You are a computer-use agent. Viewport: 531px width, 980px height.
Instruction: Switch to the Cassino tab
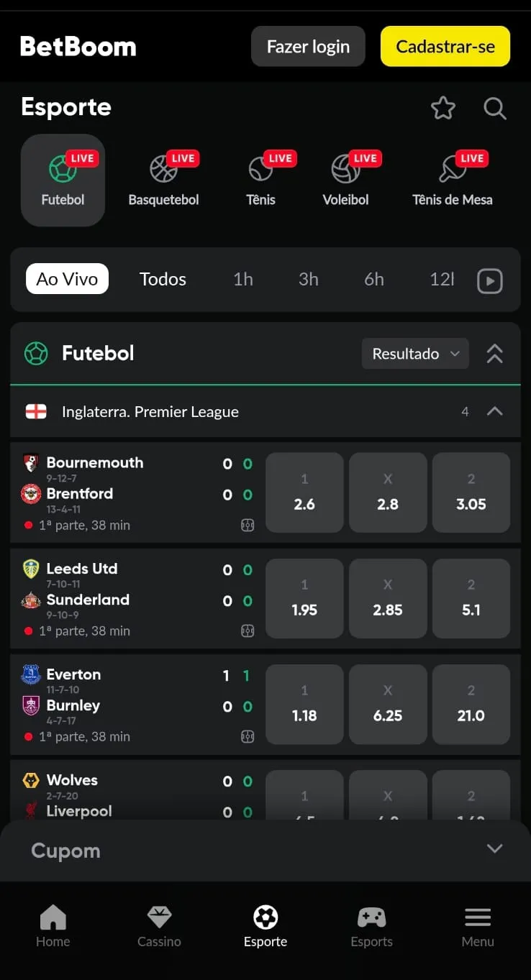click(159, 925)
